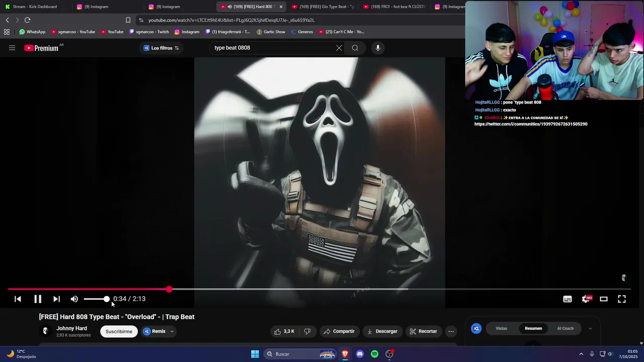Switch to Stream - Kick Dashboard tab

point(34,7)
